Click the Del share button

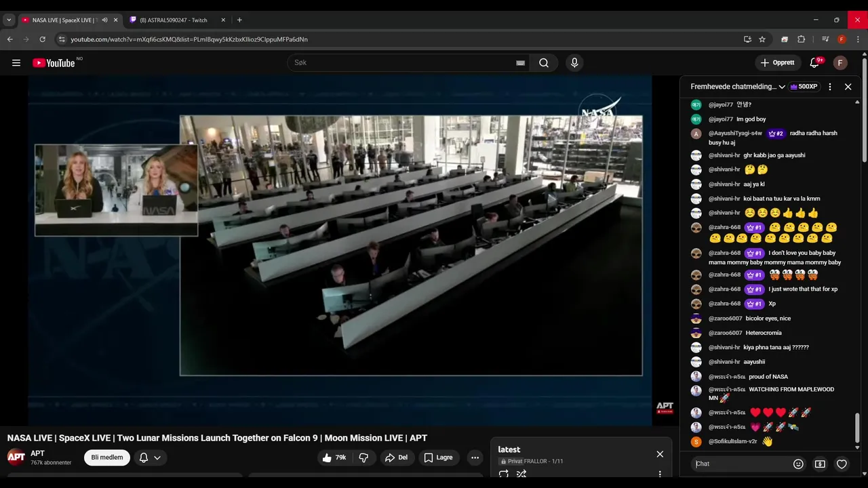(397, 457)
